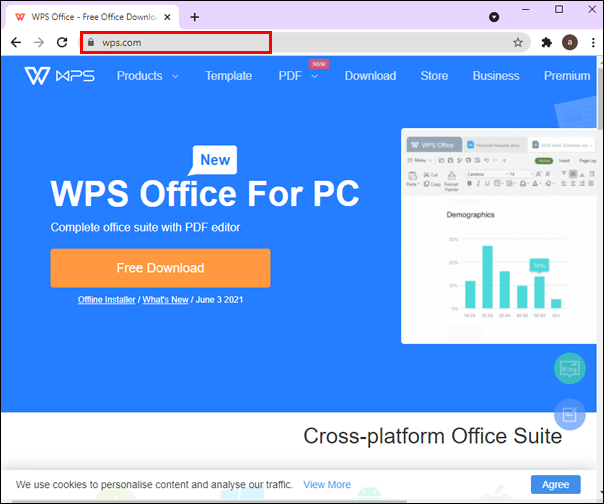
Task: Click the 'June 3 2021' date text
Action: point(219,300)
